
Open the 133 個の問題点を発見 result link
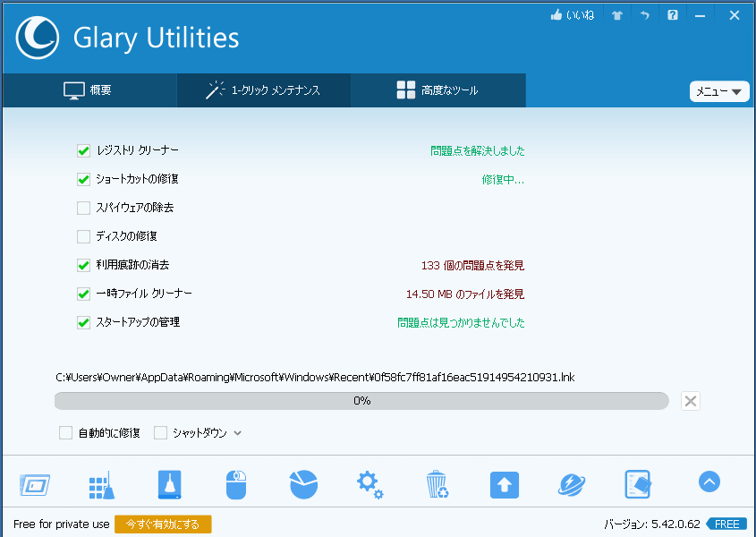pyautogui.click(x=472, y=265)
